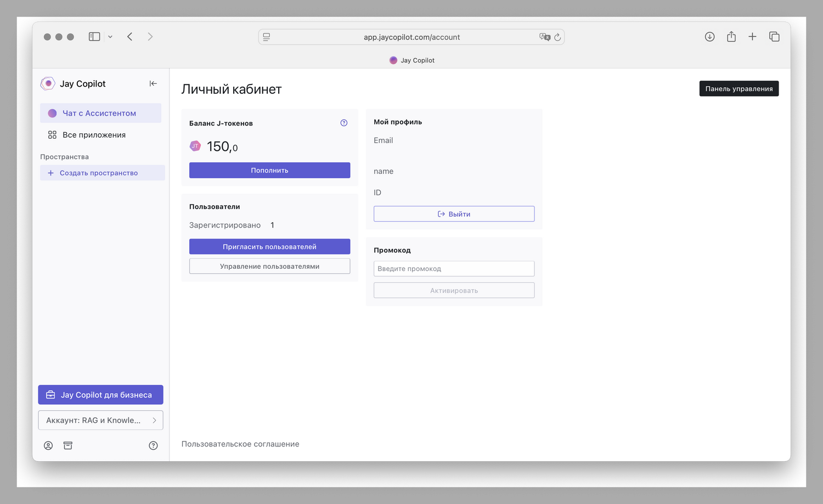Expand the Аккаунт: RAG и Knowle... selector
This screenshot has height=504, width=823.
(100, 420)
